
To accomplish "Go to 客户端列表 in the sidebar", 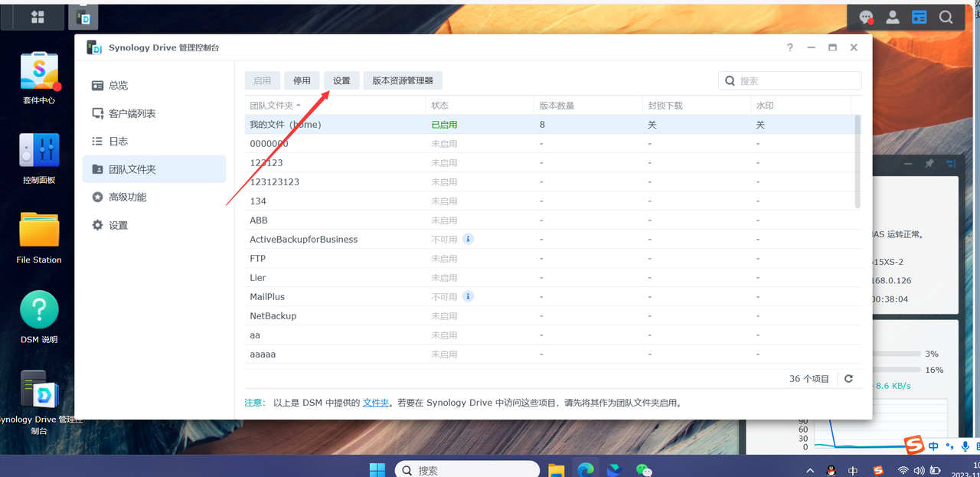I will coord(154,113).
